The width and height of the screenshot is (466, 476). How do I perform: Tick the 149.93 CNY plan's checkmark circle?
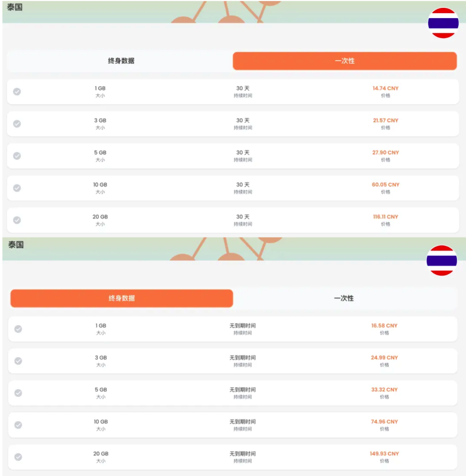coord(18,457)
